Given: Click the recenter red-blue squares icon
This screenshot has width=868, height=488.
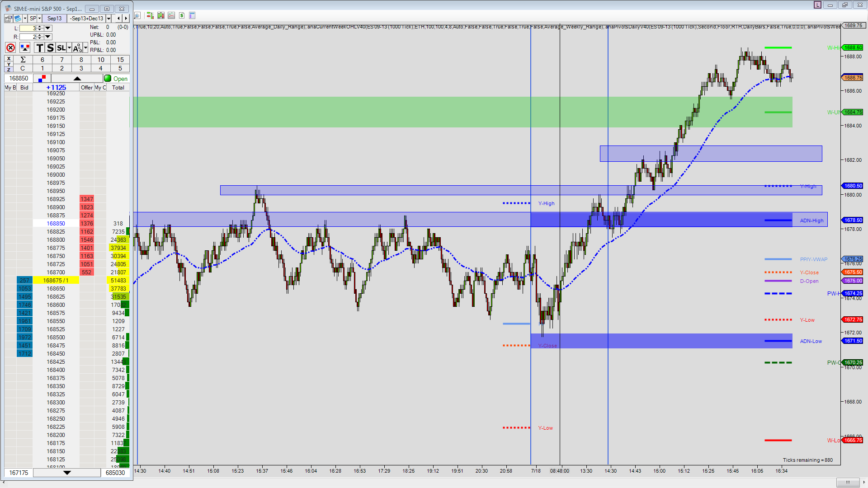Looking at the screenshot, I should tap(42, 78).
